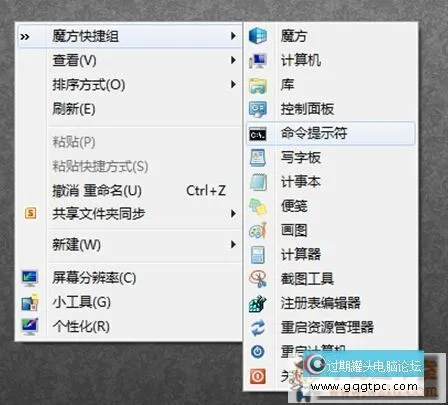The height and width of the screenshot is (405, 448).
Task: Click the double-chevron icon beside 魔方快捷组
Action: 25,37
